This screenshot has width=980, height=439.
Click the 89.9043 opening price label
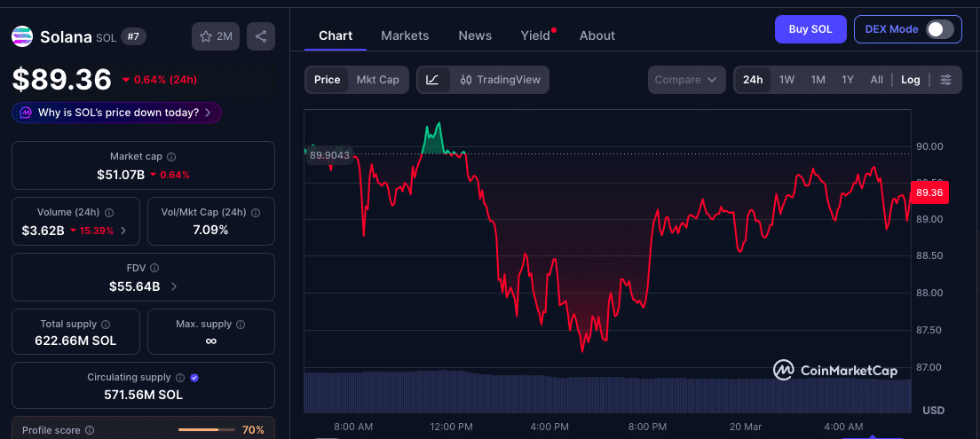(329, 155)
